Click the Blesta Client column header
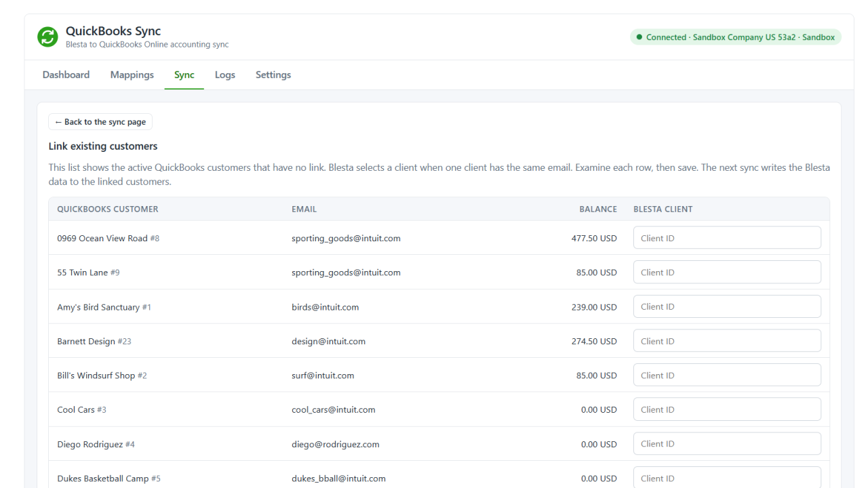The image size is (868, 488). (663, 209)
